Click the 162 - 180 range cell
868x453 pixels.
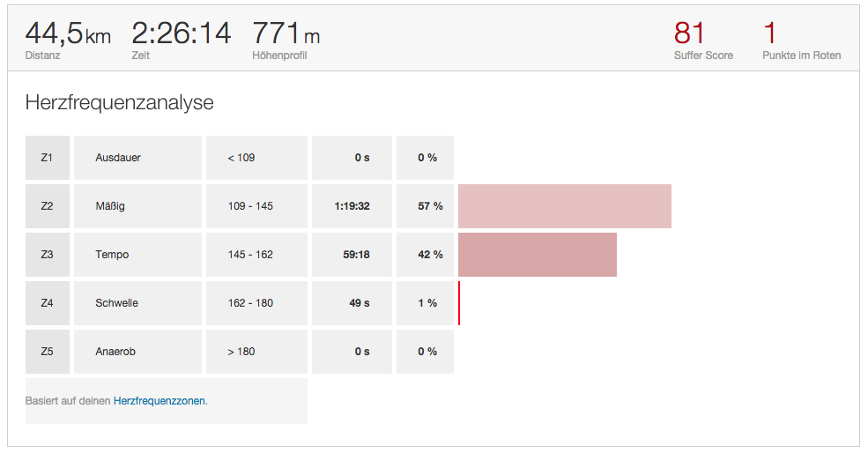[256, 303]
